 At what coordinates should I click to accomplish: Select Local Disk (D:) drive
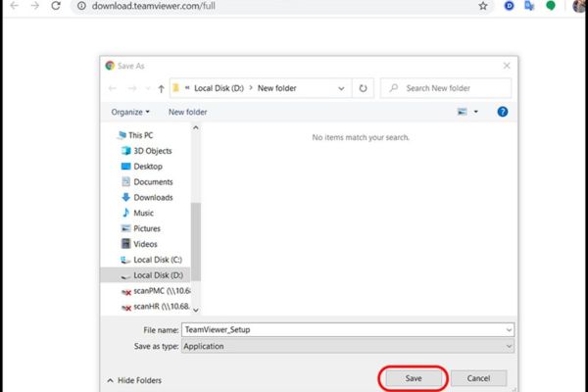pos(145,275)
